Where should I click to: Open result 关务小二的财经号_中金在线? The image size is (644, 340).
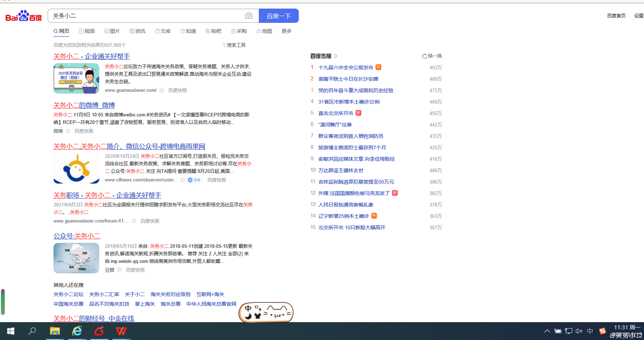pos(94,318)
